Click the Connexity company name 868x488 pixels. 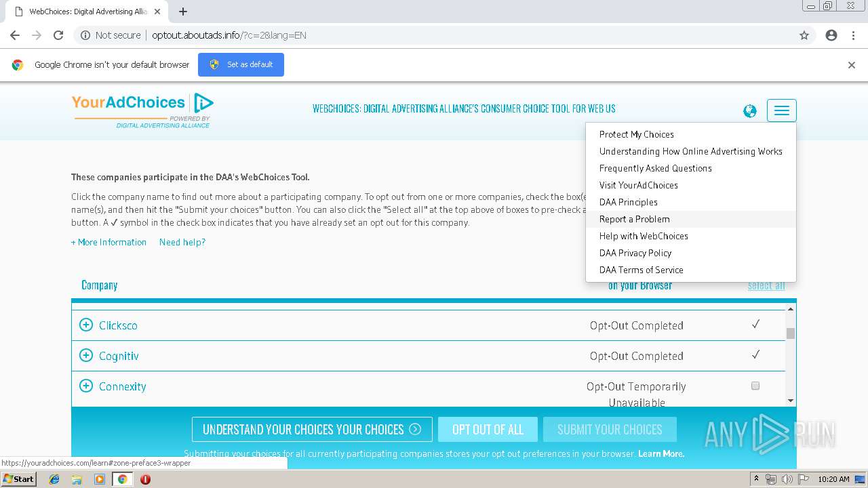[x=122, y=386]
